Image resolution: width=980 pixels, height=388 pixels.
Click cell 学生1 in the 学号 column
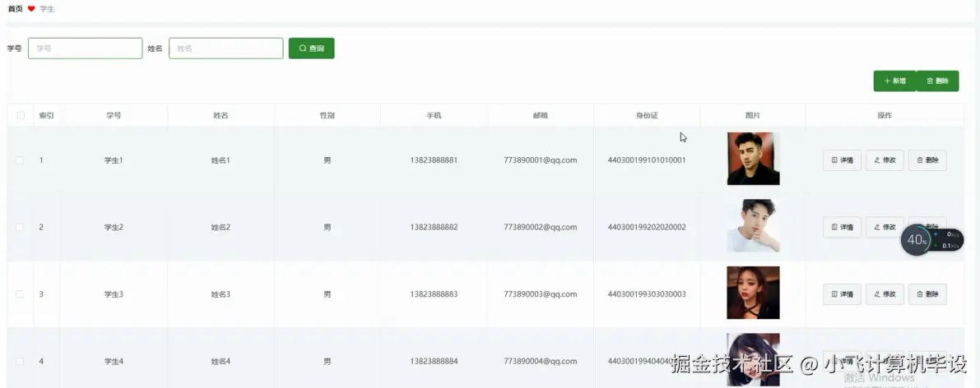pos(114,160)
